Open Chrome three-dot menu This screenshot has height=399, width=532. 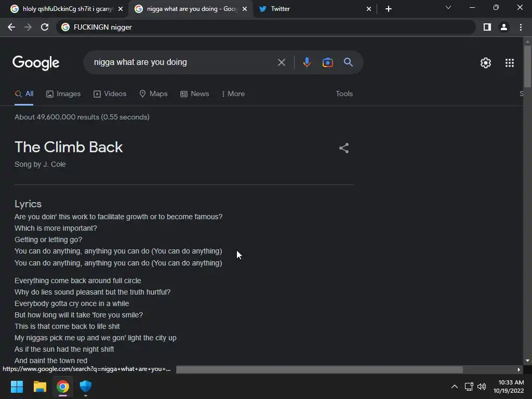click(x=521, y=27)
